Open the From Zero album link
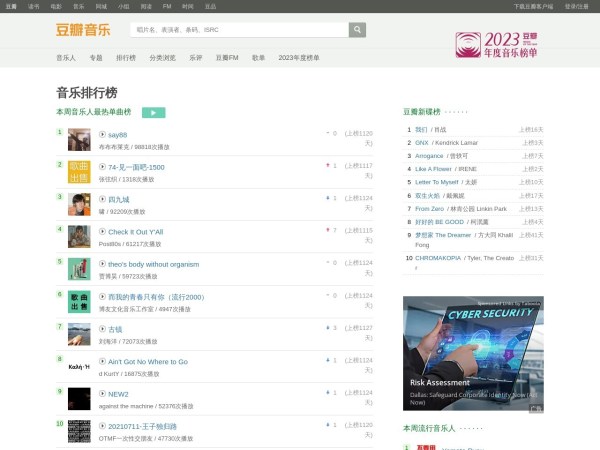Screen dimensions: 600x450 [431, 208]
